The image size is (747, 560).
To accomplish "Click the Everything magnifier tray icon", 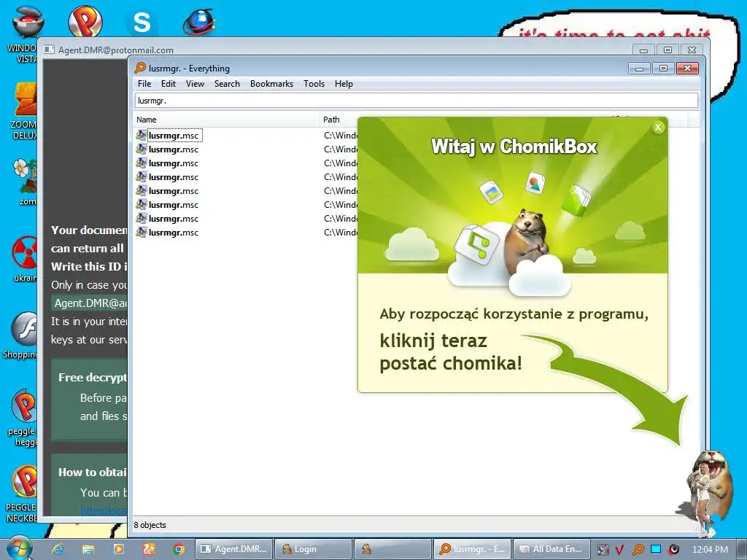I will 638,550.
